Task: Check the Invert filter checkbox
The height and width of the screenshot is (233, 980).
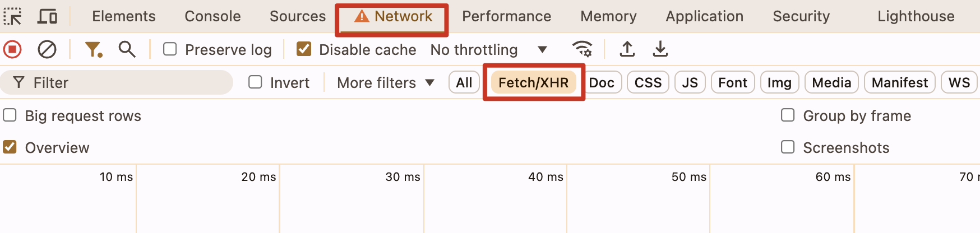Action: (x=256, y=82)
